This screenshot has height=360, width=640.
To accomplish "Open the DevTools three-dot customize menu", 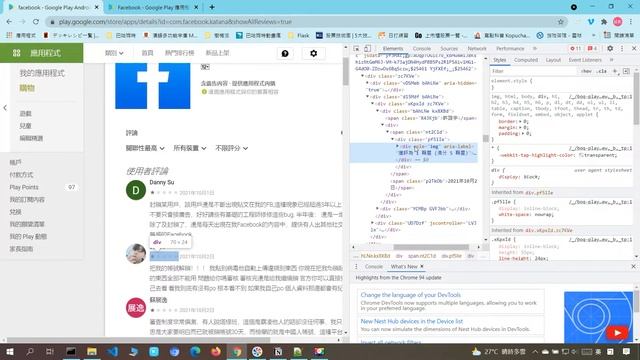I will click(x=622, y=48).
